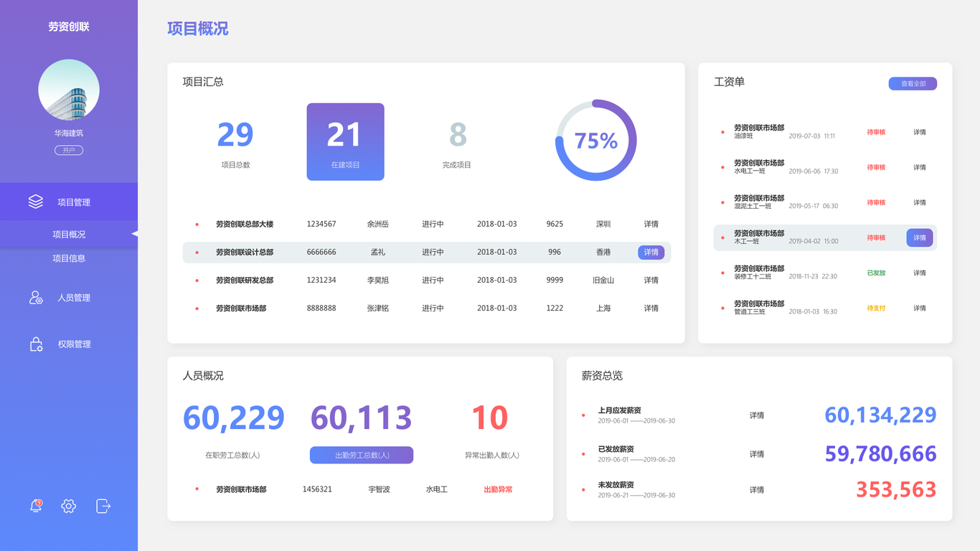Viewport: 980px width, 551px height.
Task: Click the 60,229 workforce total
Action: pos(234,418)
